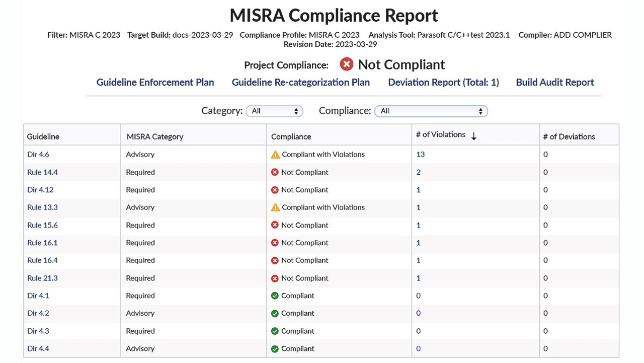The image size is (644, 363).
Task: Click the green check icon for Dir 4.1
Action: pyautogui.click(x=275, y=296)
